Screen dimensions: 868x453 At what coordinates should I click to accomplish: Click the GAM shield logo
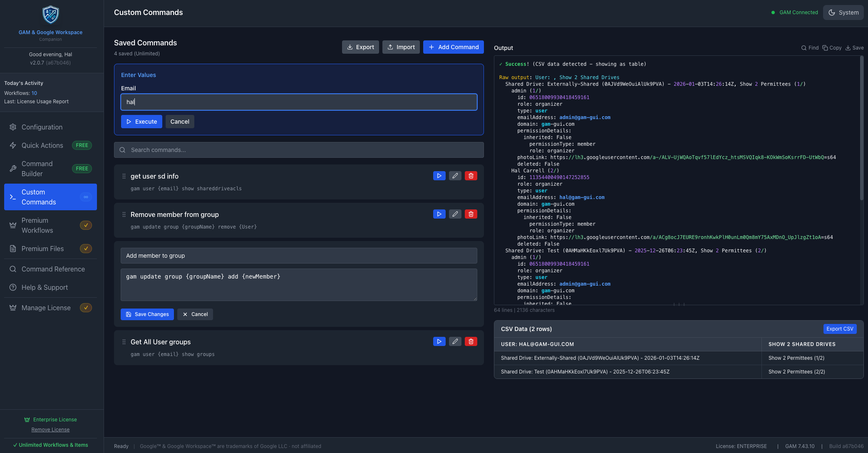click(x=50, y=15)
